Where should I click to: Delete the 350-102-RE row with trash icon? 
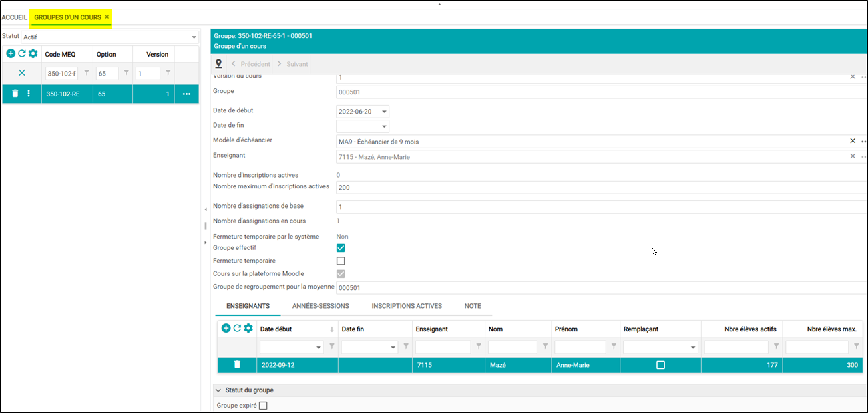click(x=15, y=94)
